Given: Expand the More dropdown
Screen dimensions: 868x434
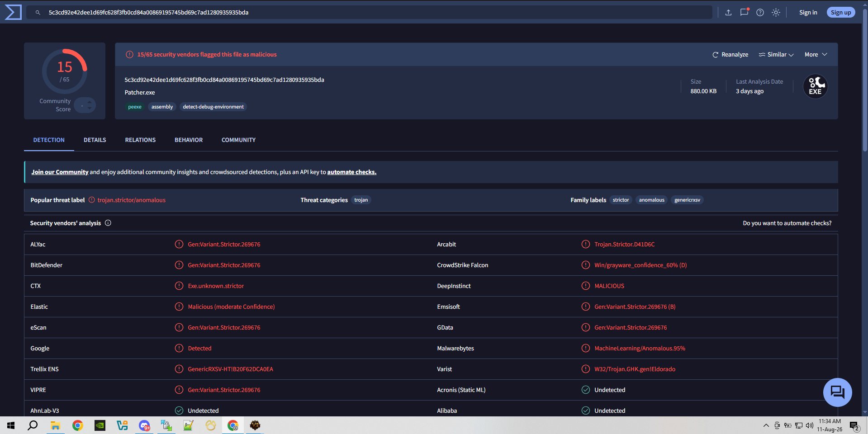Looking at the screenshot, I should point(816,55).
